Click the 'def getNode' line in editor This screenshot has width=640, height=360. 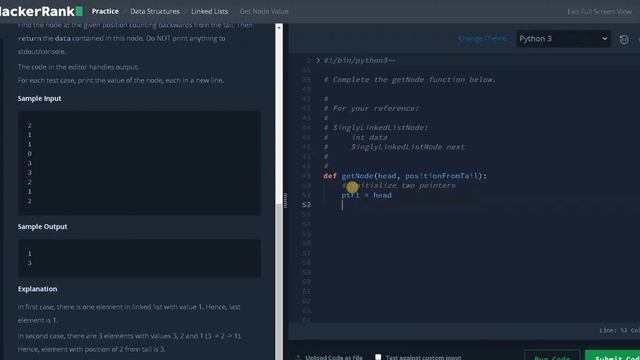[x=405, y=176]
